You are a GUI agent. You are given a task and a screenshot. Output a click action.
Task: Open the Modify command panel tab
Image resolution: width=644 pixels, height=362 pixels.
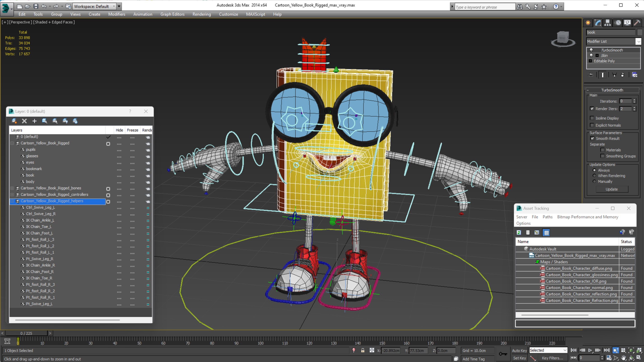pos(598,23)
